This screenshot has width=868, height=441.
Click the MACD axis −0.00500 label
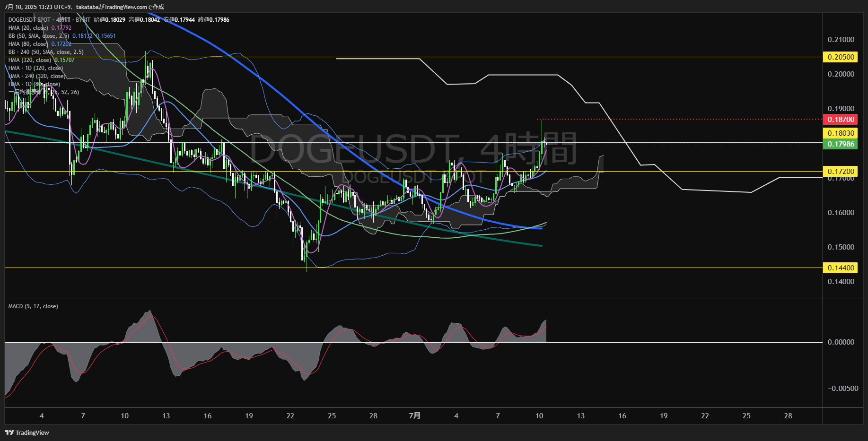843,389
